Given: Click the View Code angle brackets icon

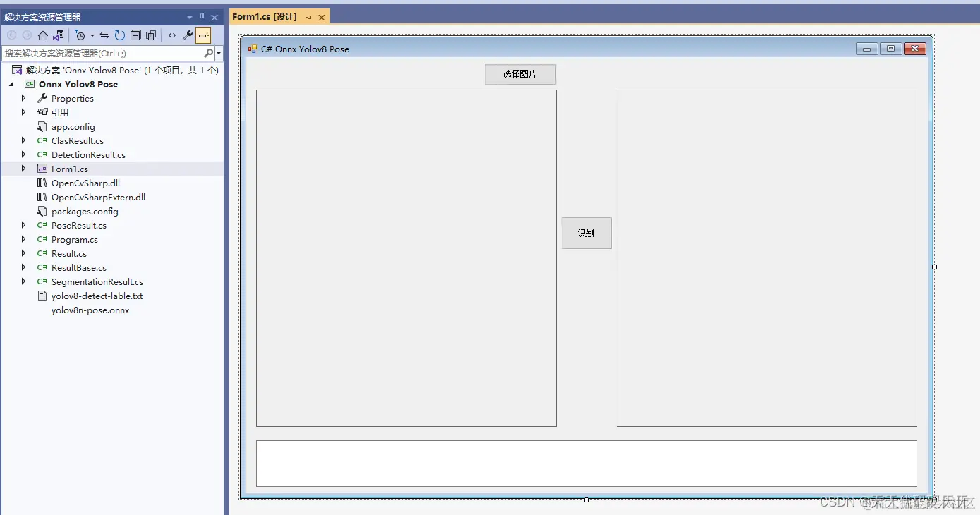Looking at the screenshot, I should pyautogui.click(x=172, y=35).
